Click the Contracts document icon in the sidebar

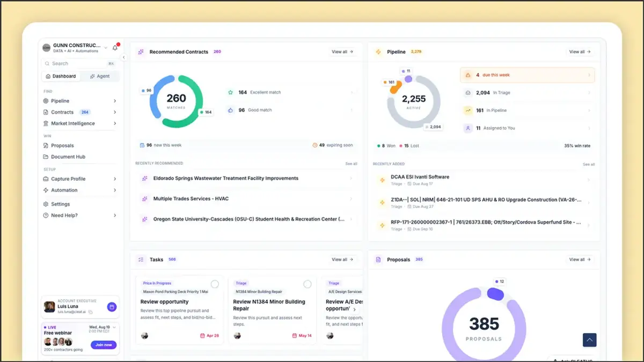pyautogui.click(x=46, y=112)
